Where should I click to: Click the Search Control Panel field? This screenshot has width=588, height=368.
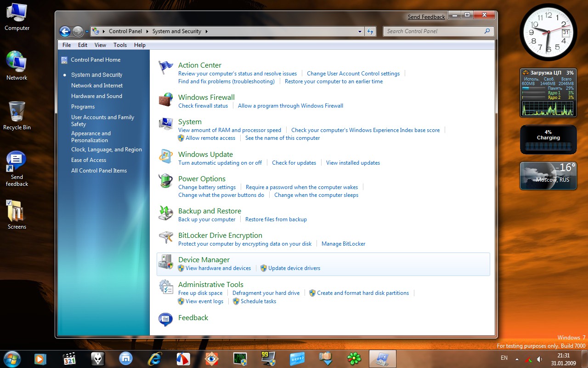(438, 31)
